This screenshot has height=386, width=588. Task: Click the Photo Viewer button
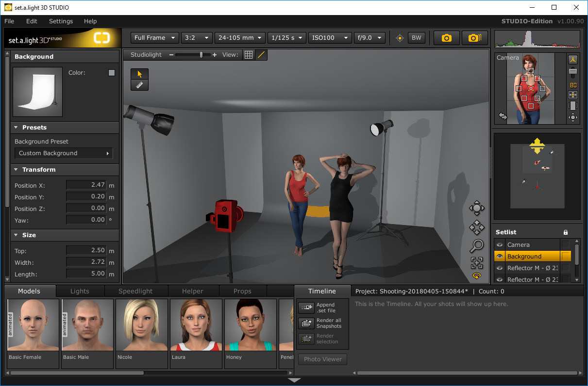pos(322,359)
